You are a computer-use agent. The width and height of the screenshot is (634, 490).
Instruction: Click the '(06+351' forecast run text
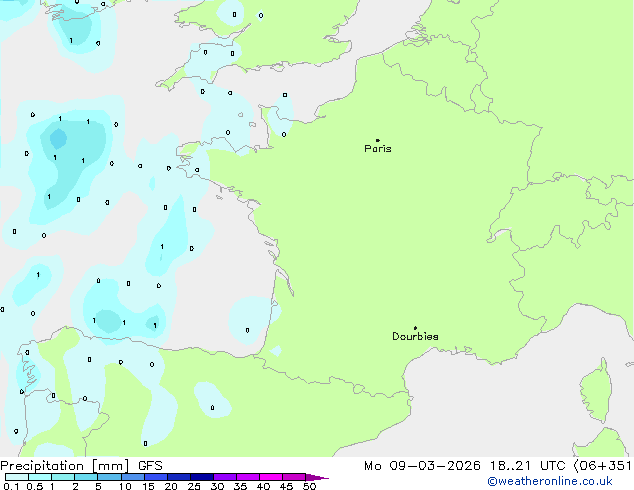click(603, 466)
